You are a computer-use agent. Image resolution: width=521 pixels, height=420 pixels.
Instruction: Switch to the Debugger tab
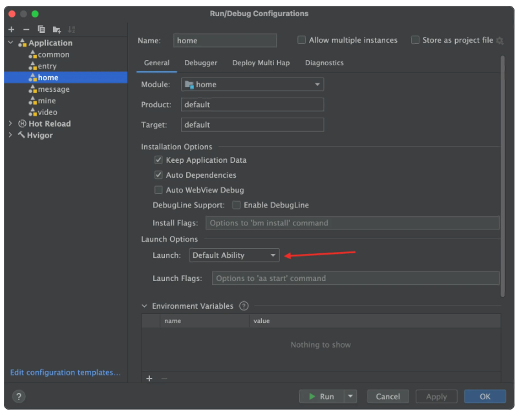(x=200, y=63)
